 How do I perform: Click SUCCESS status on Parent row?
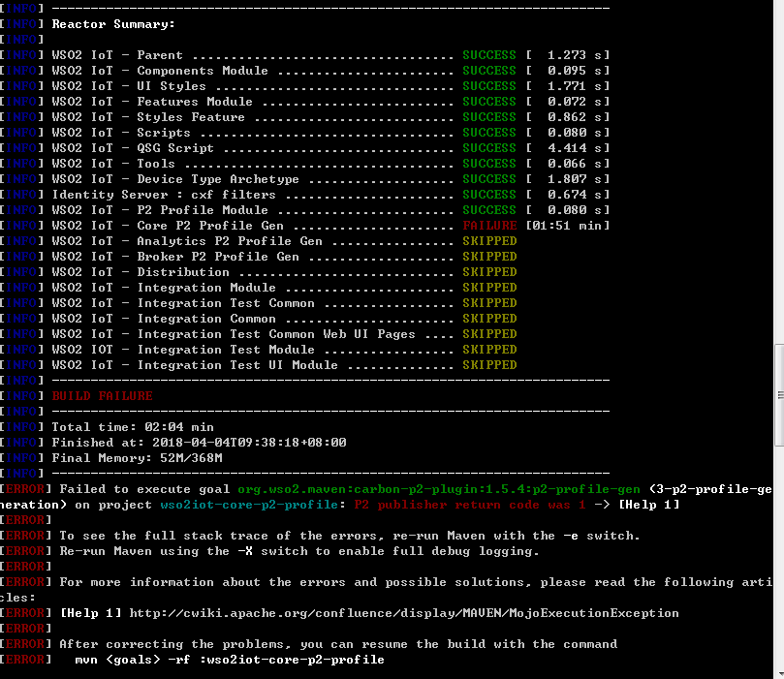coord(489,55)
